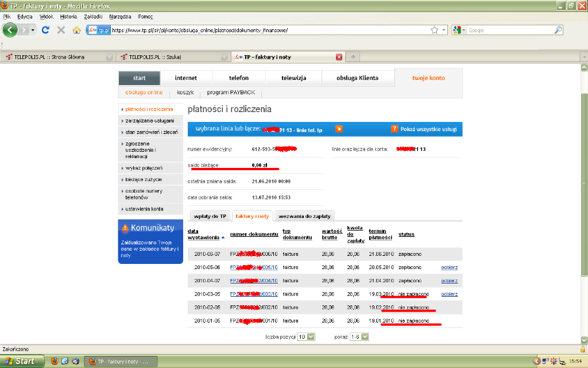
Task: Go to the Home page icon
Action: 76,30
